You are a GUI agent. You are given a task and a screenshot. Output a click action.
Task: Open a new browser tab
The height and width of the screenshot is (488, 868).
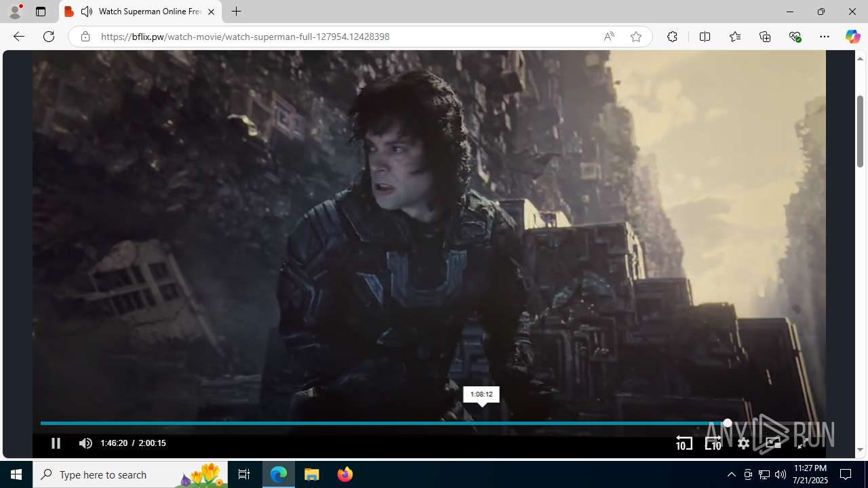click(236, 12)
